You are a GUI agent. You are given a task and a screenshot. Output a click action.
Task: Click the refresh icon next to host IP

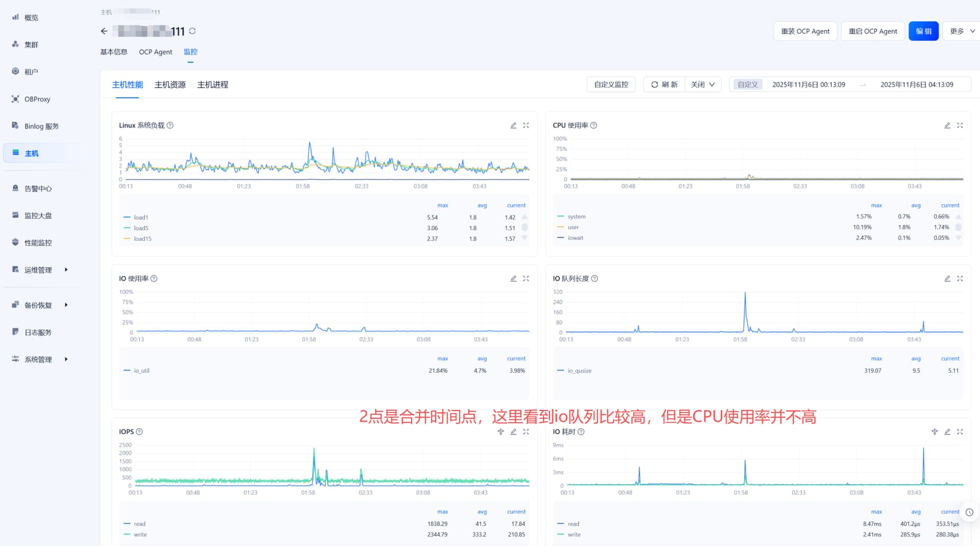pos(192,31)
